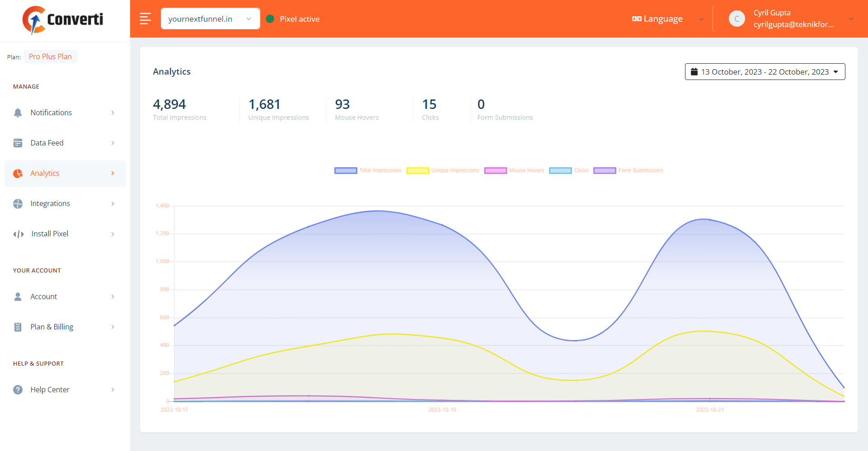868x451 pixels.
Task: Open Plan & Billing menu item
Action: [x=52, y=327]
